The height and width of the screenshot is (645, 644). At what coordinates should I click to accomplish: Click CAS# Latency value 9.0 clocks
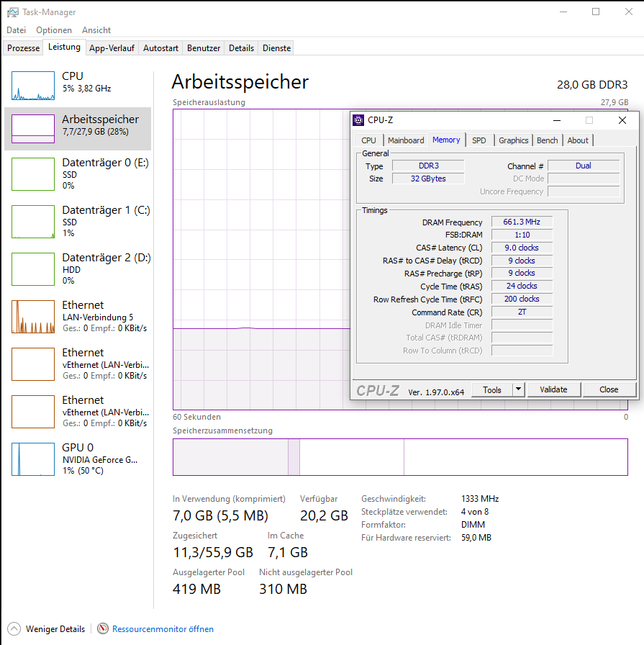point(522,248)
